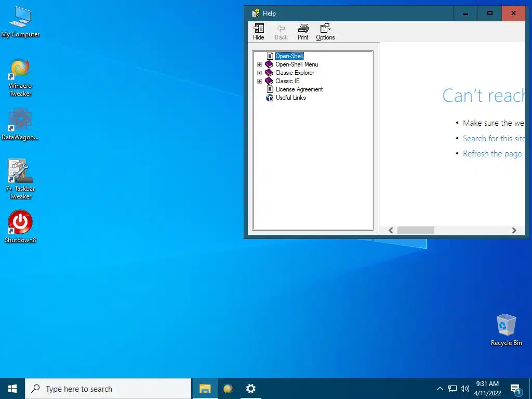Open the License Agreement topic
The width and height of the screenshot is (532, 399).
coord(299,89)
